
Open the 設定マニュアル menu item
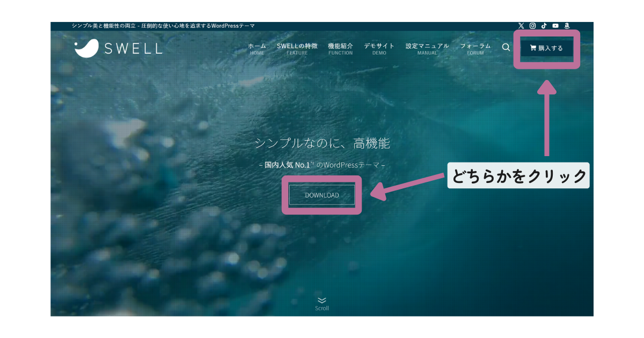click(x=427, y=48)
